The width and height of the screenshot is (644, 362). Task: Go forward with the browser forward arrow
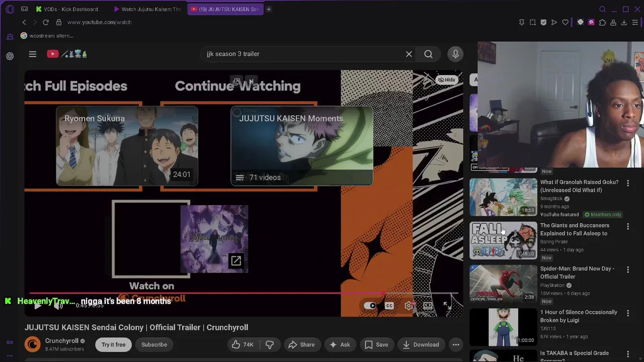tap(35, 22)
